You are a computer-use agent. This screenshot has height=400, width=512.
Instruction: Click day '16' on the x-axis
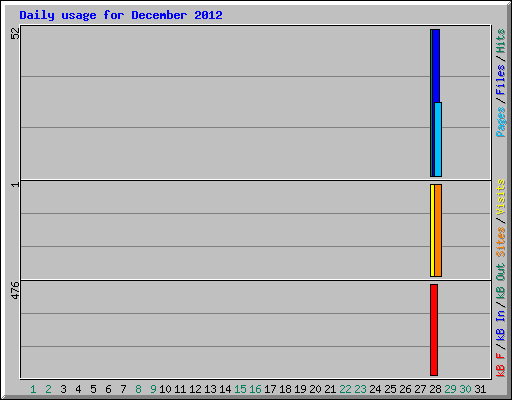coord(255,389)
